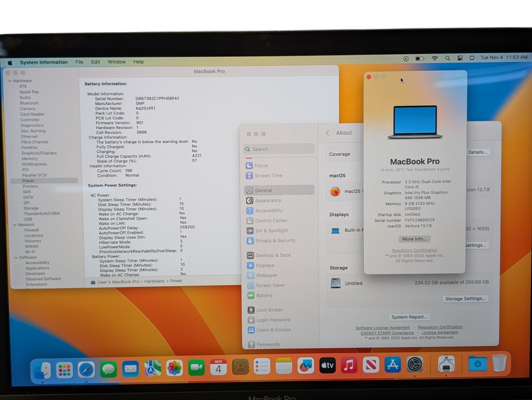Launch App Store from the Dock

click(392, 365)
